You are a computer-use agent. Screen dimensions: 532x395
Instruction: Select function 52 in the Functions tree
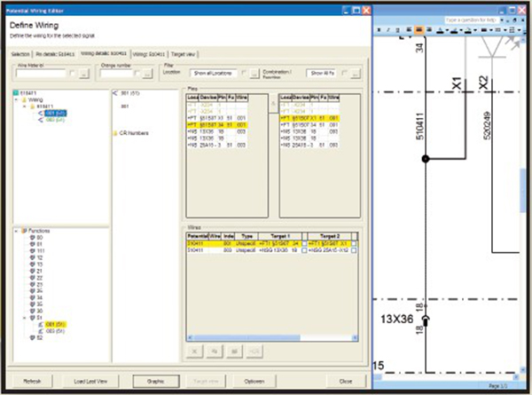40,338
